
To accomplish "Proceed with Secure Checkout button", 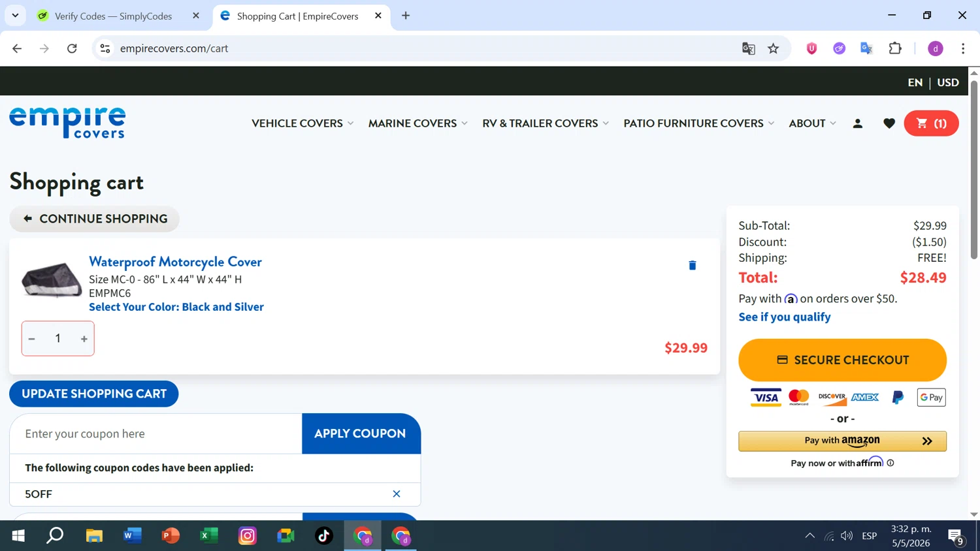I will (842, 360).
